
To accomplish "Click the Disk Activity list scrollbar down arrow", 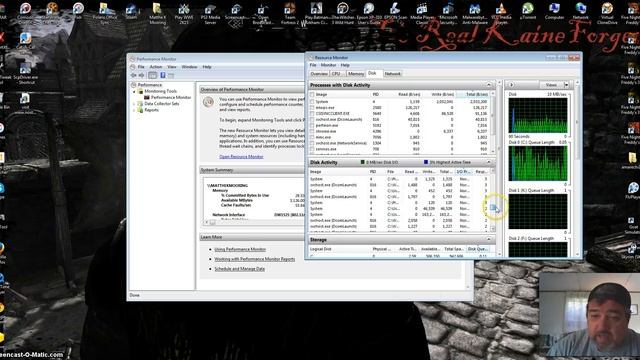I will pyautogui.click(x=493, y=229).
